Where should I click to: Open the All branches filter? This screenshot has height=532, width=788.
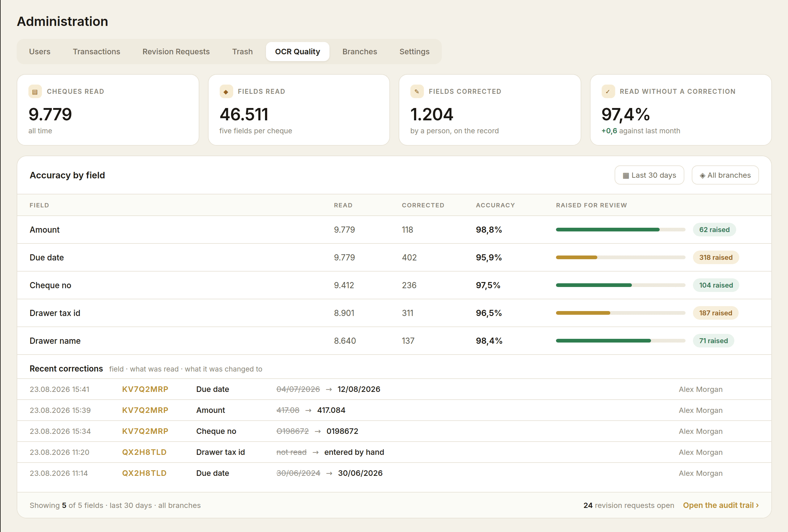tap(725, 175)
